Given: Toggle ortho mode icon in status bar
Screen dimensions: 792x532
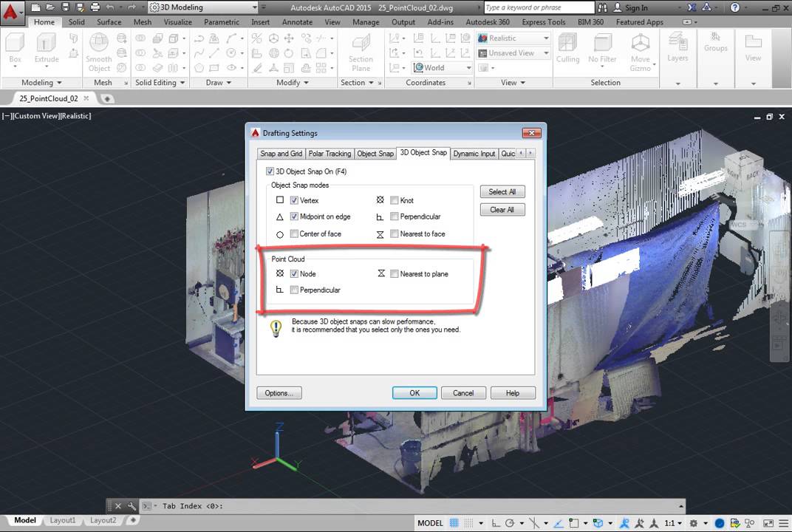Looking at the screenshot, I should tap(496, 523).
